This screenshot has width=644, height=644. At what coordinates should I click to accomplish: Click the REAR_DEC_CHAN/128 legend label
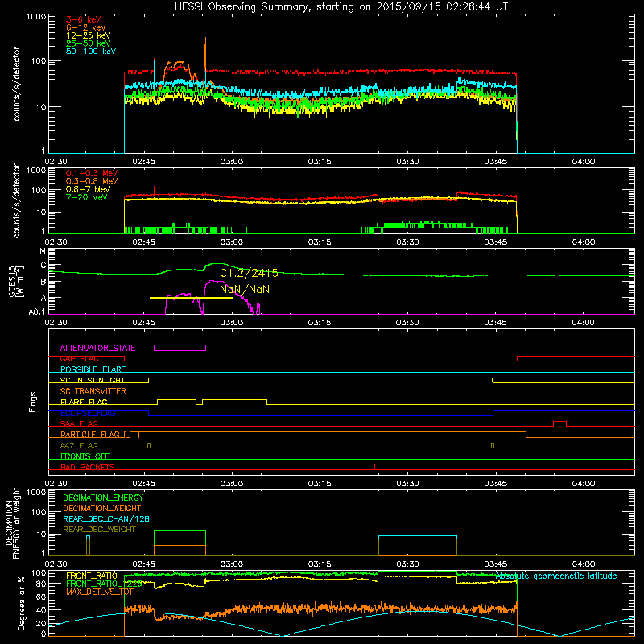(106, 518)
